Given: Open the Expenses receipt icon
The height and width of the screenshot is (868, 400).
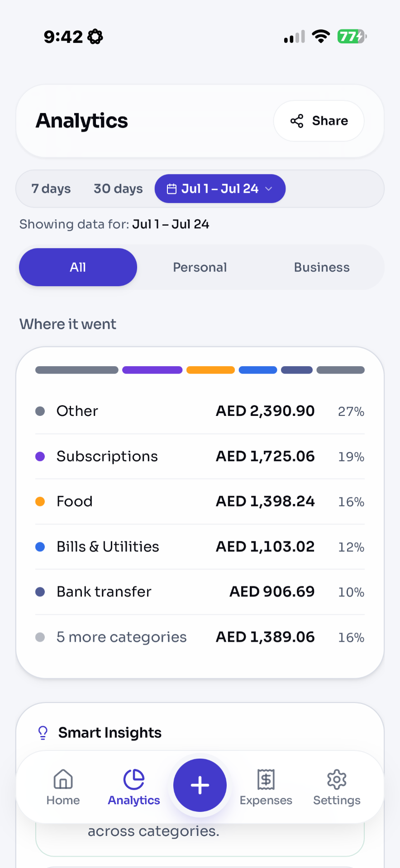Looking at the screenshot, I should pos(266,779).
